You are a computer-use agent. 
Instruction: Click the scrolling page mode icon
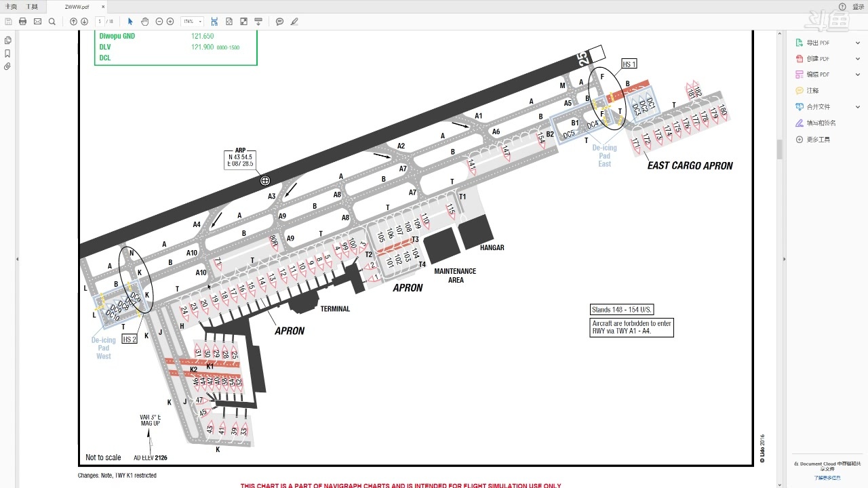coord(214,22)
